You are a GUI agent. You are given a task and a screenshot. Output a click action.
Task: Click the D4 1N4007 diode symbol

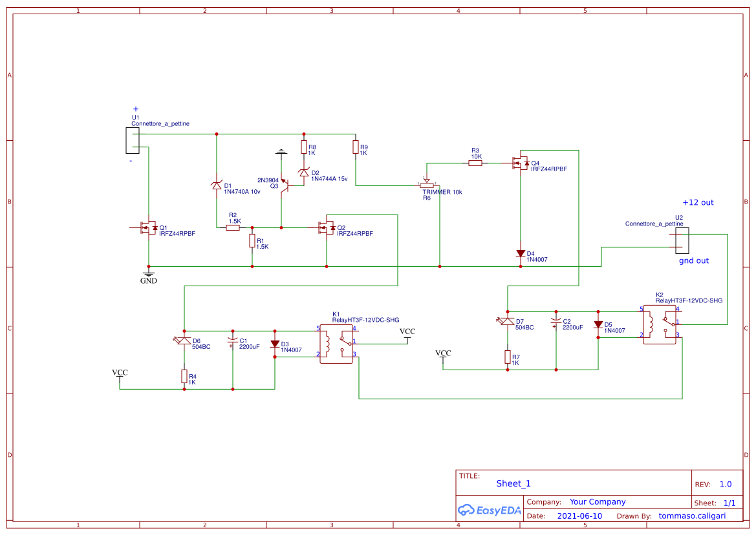(521, 254)
